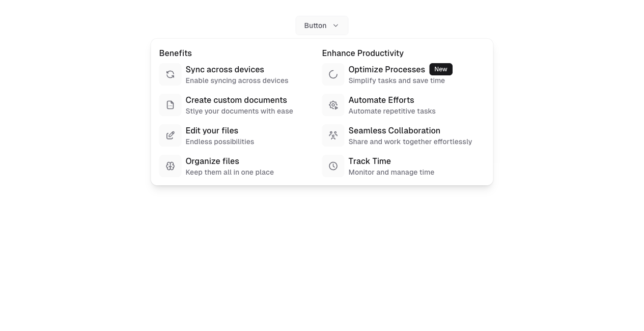Open Track Time menu item

(370, 161)
